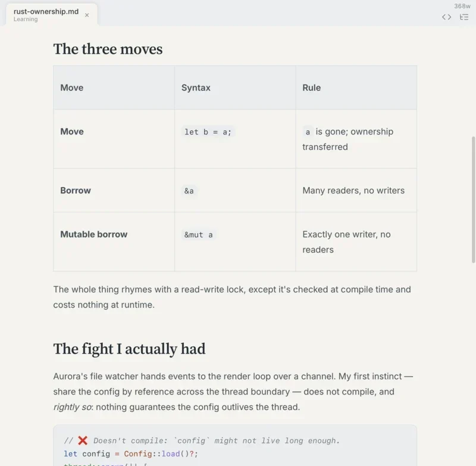
Task: Click the red cross mark in code comment
Action: (x=83, y=440)
